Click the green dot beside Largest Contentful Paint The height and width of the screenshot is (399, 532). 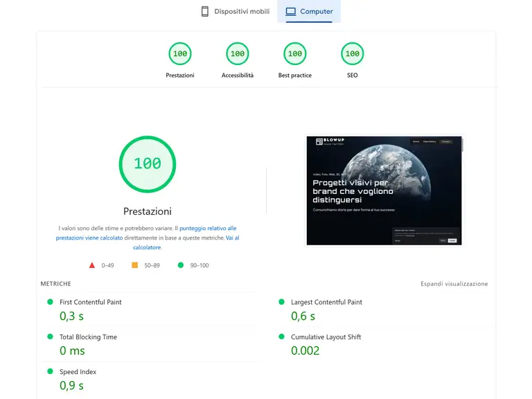[281, 301]
